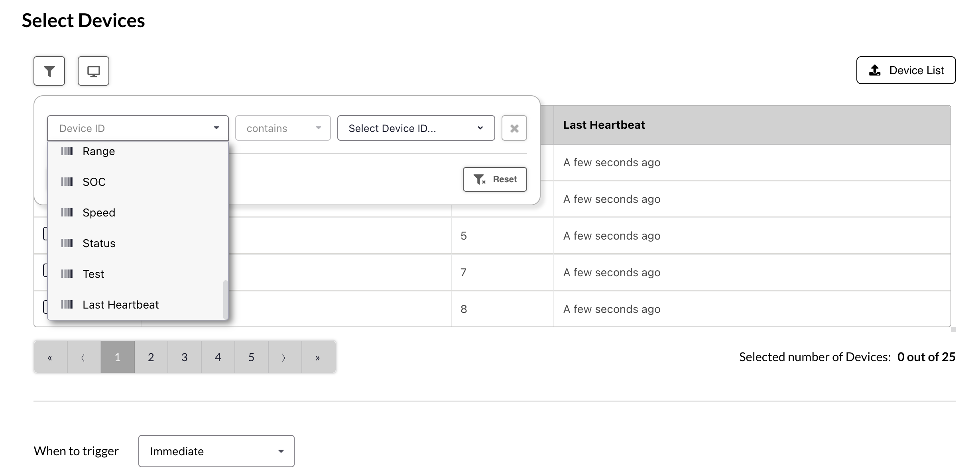The height and width of the screenshot is (476, 980).
Task: Go to page 3 of devices
Action: click(x=184, y=357)
